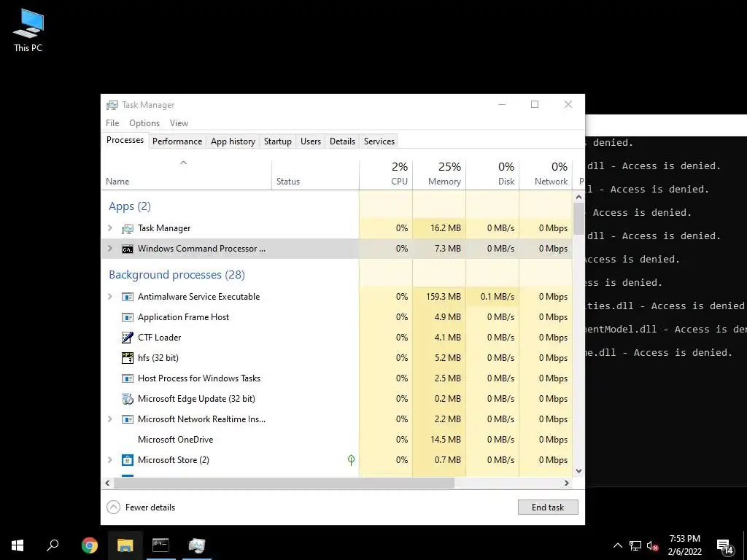Click the network tray icon

[635, 545]
